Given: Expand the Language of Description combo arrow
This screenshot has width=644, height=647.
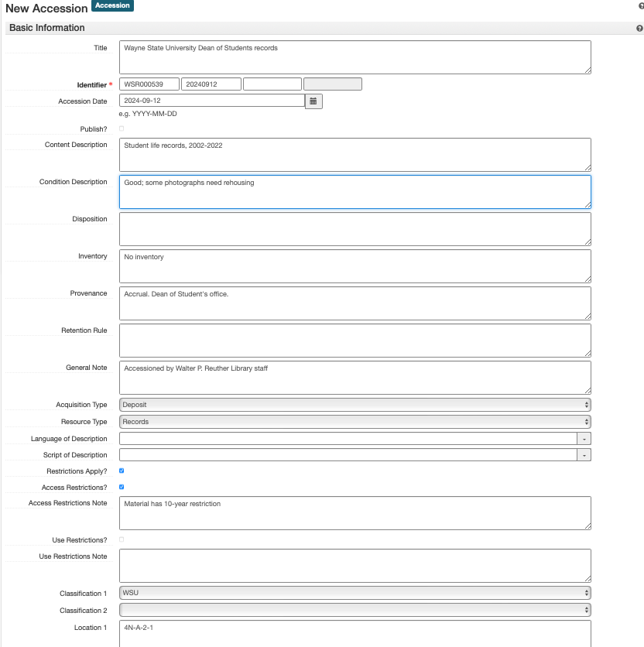Looking at the screenshot, I should tap(584, 439).
